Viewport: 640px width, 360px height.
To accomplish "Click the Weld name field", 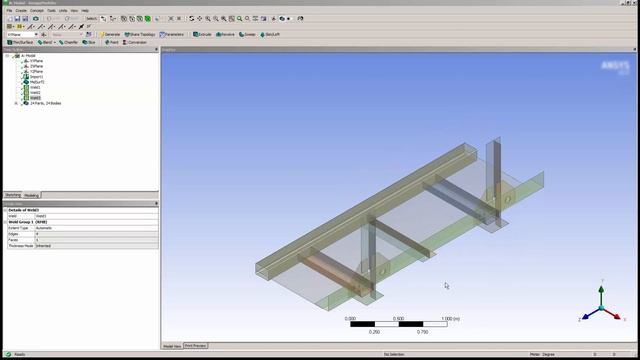I will tap(96, 216).
